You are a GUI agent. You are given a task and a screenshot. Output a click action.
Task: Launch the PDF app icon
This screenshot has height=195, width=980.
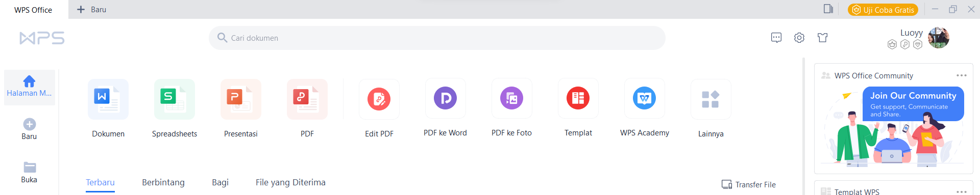307,99
